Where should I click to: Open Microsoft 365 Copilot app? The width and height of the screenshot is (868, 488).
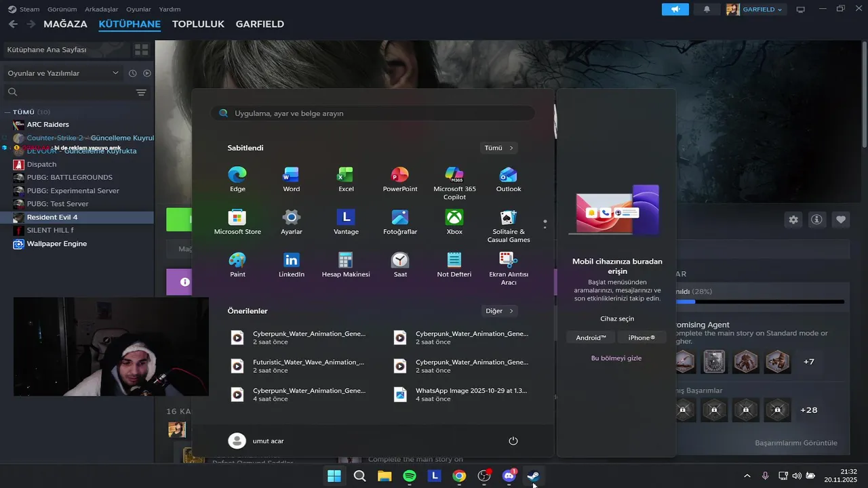point(454,184)
